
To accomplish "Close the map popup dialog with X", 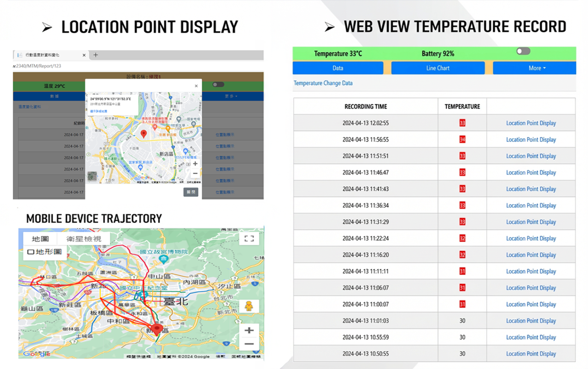I will coord(196,86).
